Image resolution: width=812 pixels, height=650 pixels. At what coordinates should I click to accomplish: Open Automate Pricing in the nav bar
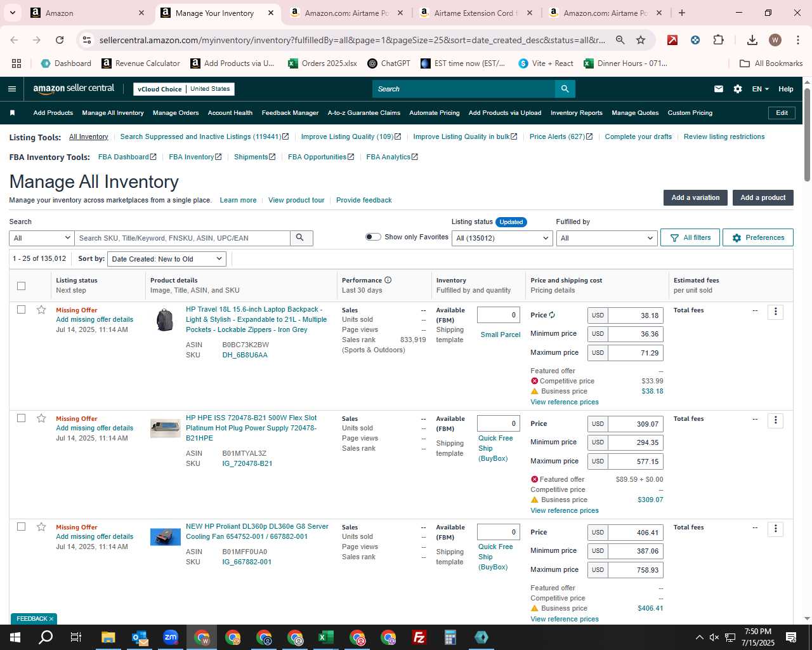(435, 113)
